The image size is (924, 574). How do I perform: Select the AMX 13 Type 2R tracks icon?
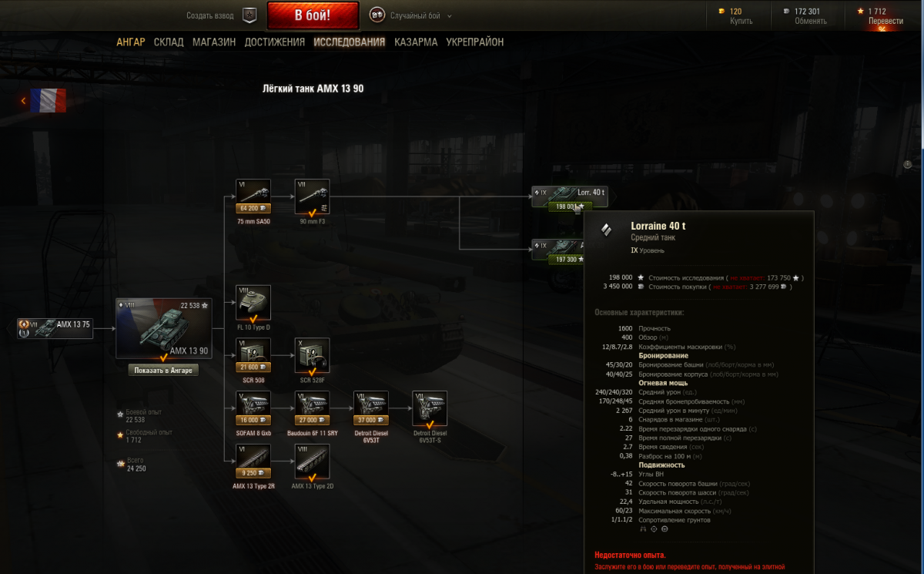pos(253,456)
